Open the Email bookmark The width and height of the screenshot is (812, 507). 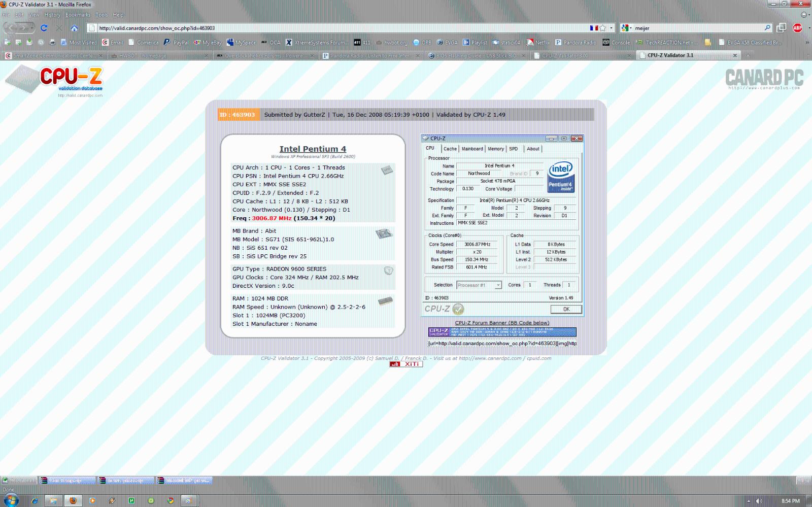(x=112, y=43)
